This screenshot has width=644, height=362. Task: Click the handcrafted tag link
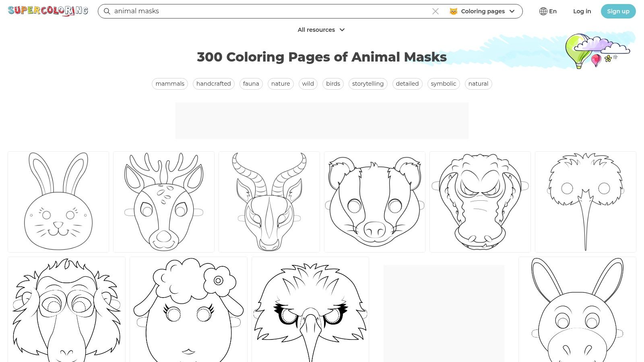click(x=213, y=84)
